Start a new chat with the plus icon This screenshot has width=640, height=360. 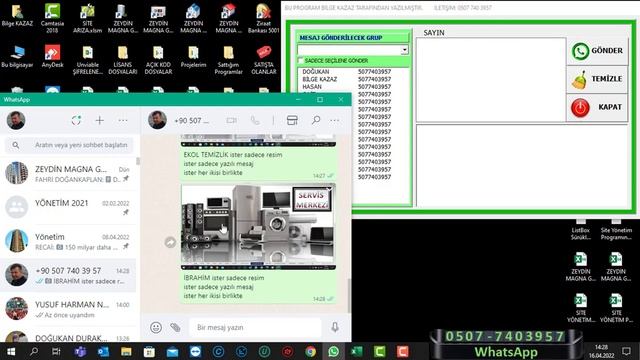click(x=100, y=120)
